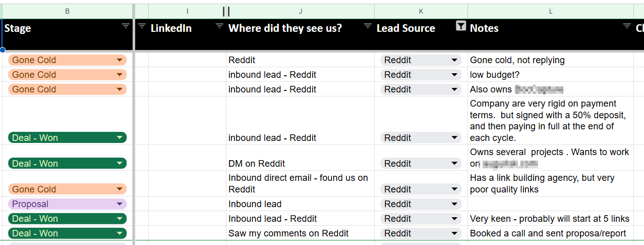Click the 'Gone cold, not replying' notes cell

tap(551, 60)
